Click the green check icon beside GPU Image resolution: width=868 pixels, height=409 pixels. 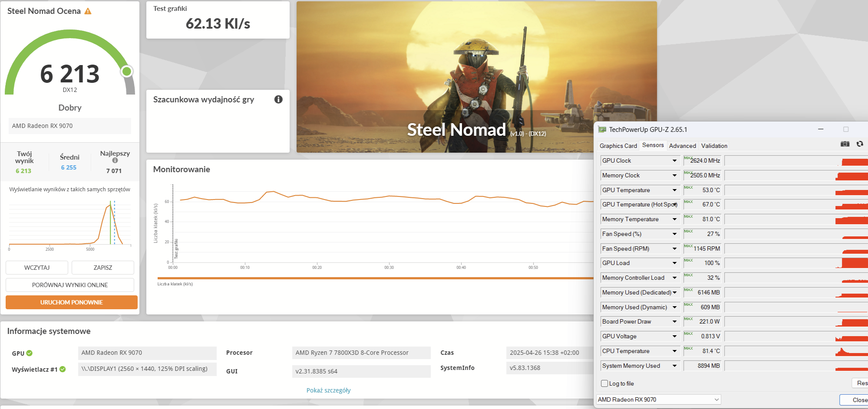click(x=30, y=353)
